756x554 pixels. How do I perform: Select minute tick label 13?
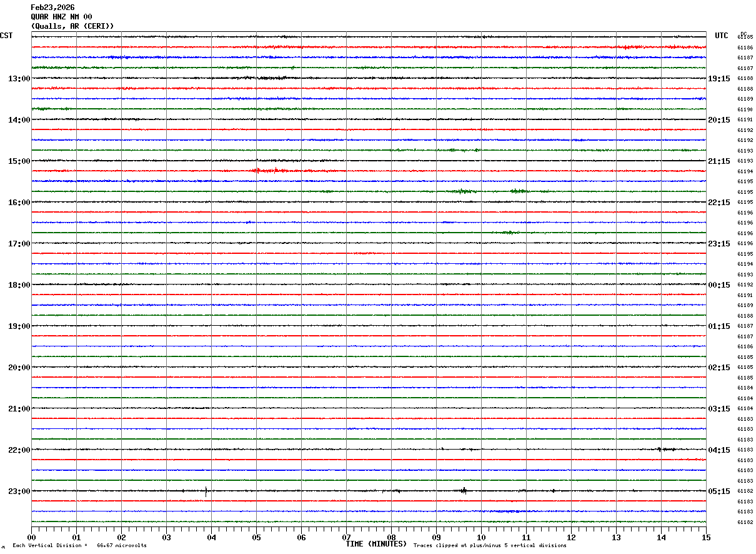coord(616,537)
